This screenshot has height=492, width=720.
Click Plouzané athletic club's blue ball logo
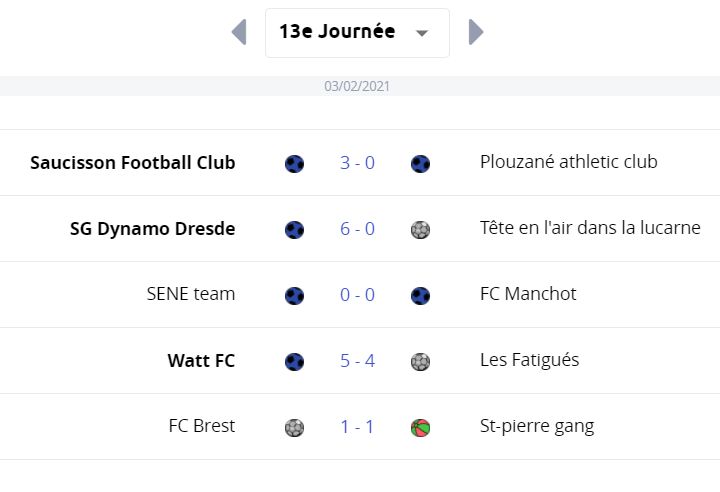pos(420,164)
